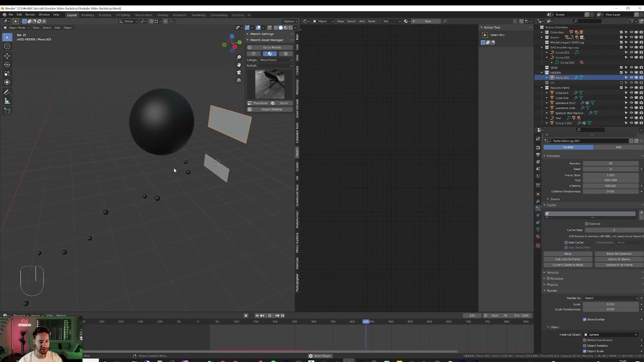Hide Plane.003 with its eye icon
Viewport: 644px width, 362px height.
pos(631,78)
